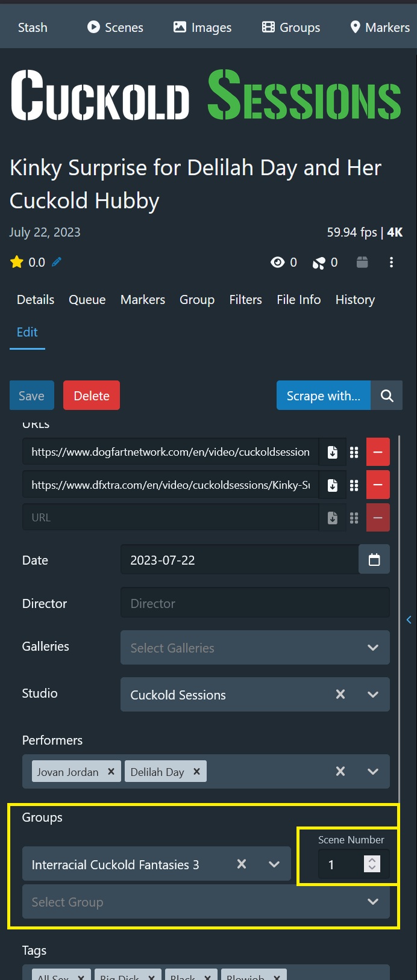The width and height of the screenshot is (417, 980).
Task: Expand the Performers dropdown chevron
Action: 373,772
